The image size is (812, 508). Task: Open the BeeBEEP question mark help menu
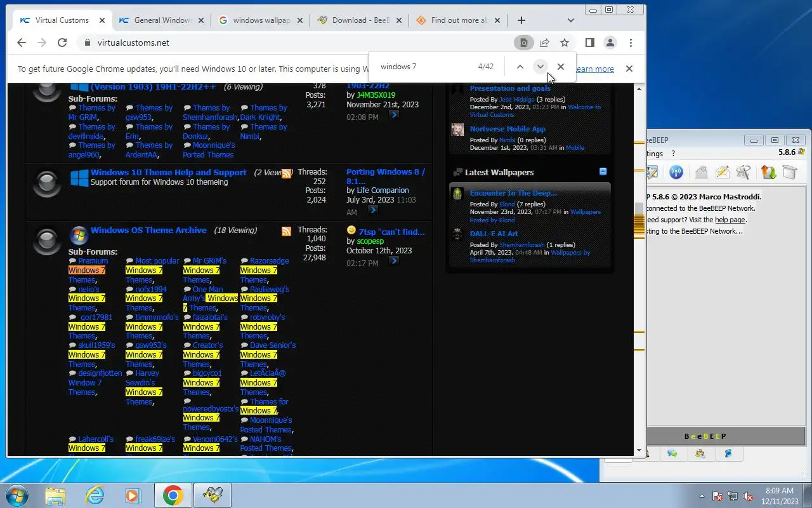point(674,154)
